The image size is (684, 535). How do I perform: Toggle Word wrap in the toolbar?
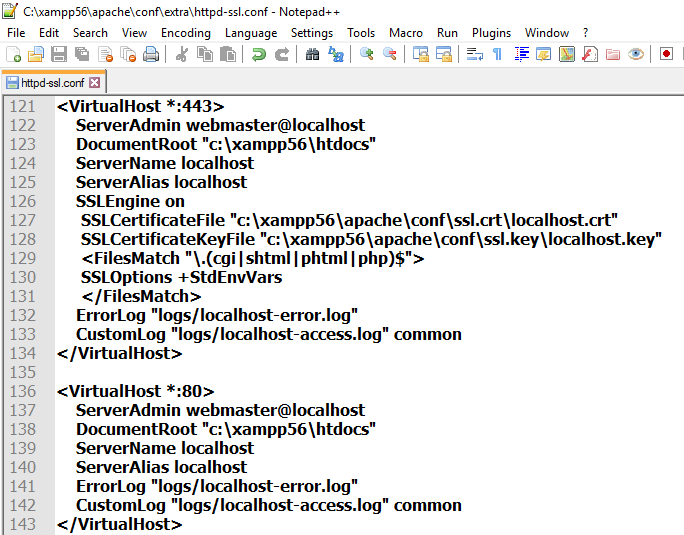[x=475, y=55]
